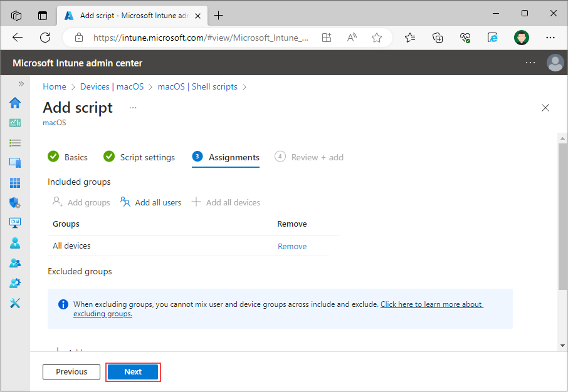
Task: Open the Intune header ellipsis menu
Action: tap(530, 63)
